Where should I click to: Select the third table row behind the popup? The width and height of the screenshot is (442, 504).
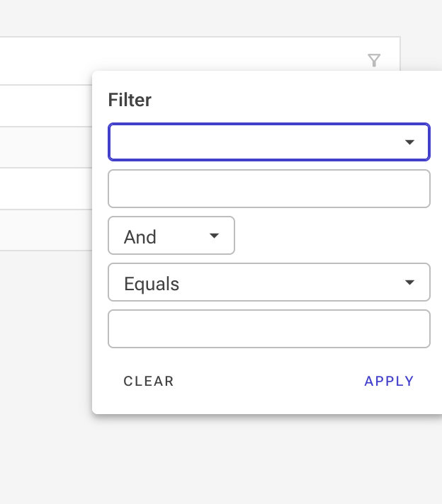pyautogui.click(x=46, y=189)
